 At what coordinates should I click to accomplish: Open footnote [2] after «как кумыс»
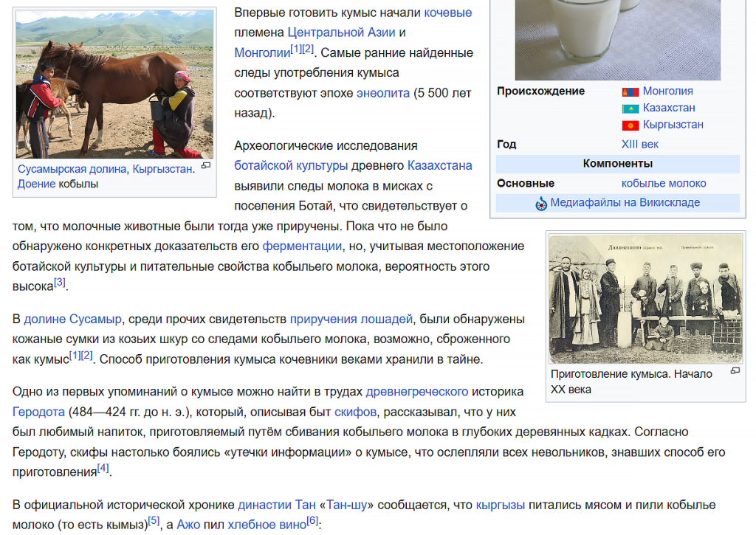click(x=86, y=355)
